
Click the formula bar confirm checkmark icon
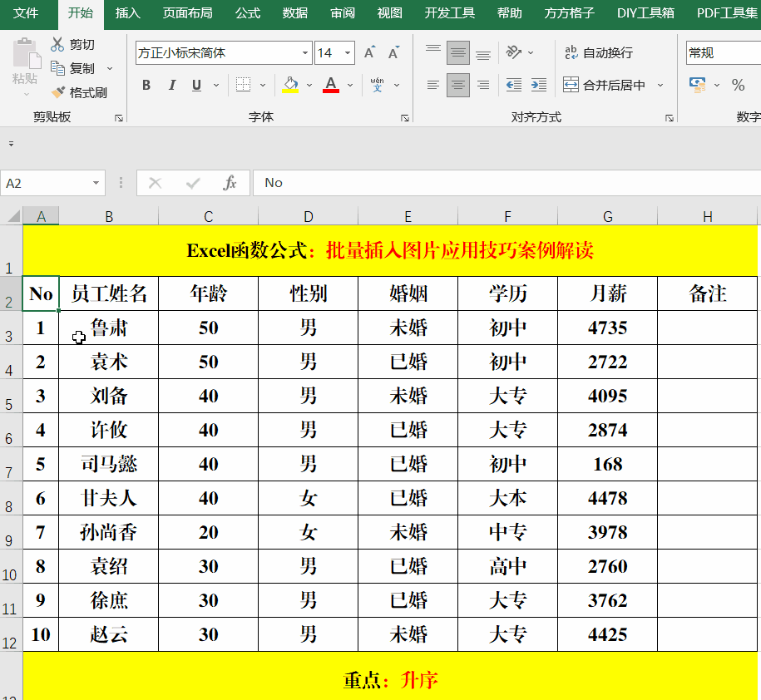click(193, 183)
